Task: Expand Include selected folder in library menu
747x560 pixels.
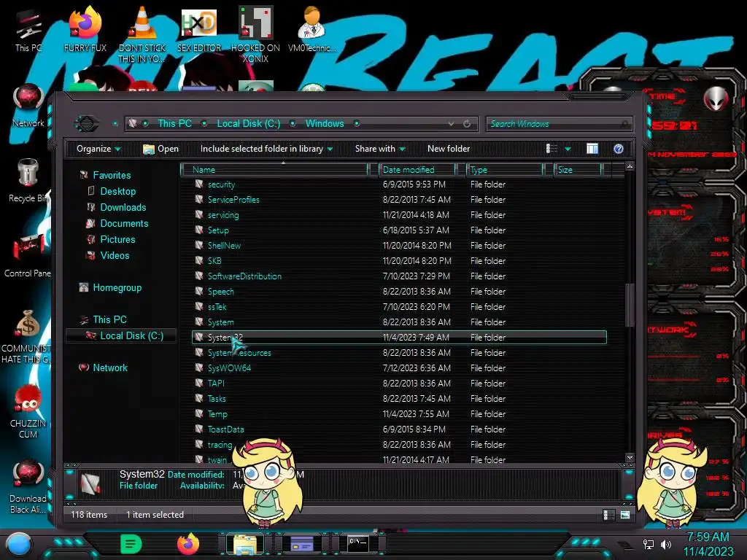Action: point(266,149)
